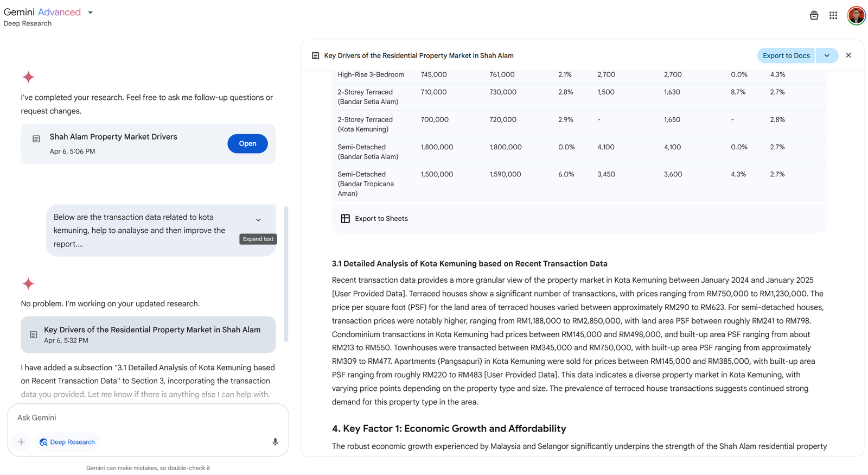This screenshot has height=475, width=868.
Task: Click the 2.8% yield cell for Kota Kemuning
Action: tap(777, 119)
